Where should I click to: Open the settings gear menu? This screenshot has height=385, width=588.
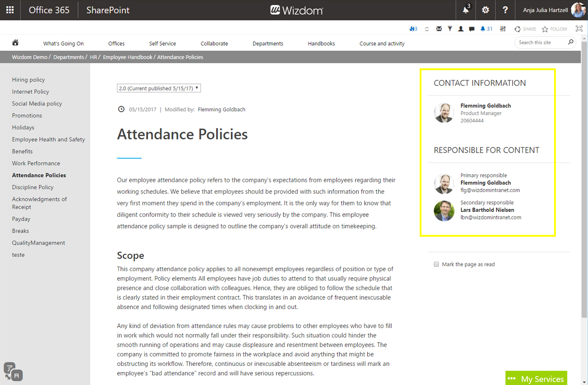(x=485, y=10)
